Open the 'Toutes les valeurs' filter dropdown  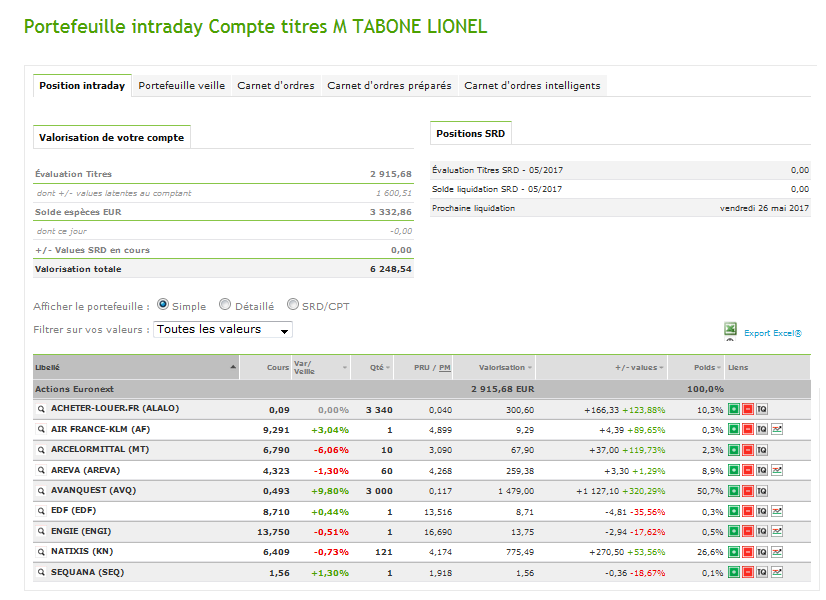pyautogui.click(x=223, y=329)
